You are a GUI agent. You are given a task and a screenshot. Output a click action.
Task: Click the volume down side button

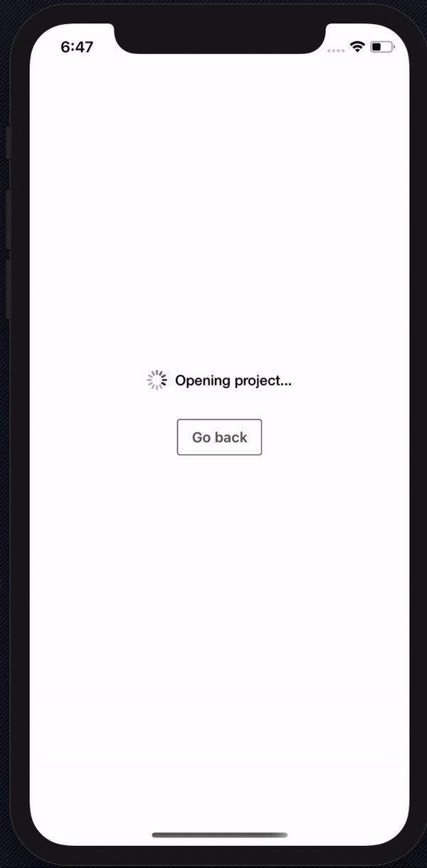coord(8,289)
